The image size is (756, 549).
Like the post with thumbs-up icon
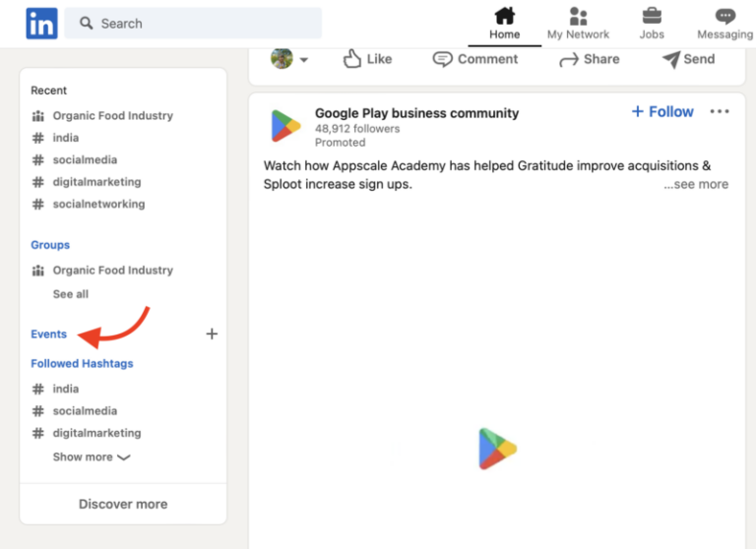tap(367, 59)
